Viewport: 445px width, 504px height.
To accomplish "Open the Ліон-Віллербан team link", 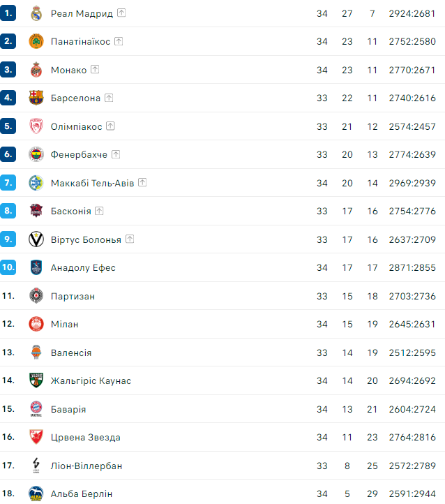I will point(86,466).
